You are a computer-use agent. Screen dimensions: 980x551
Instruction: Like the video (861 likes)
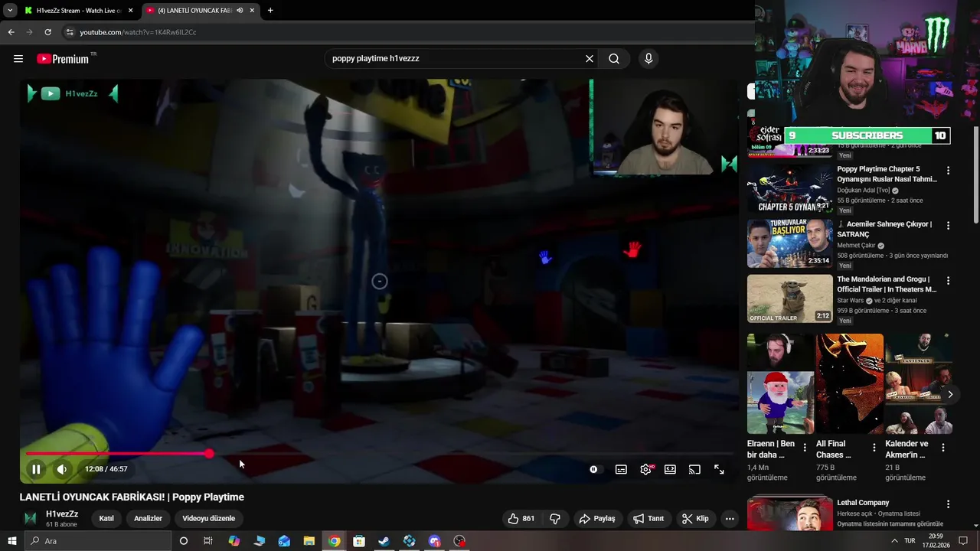pos(521,519)
